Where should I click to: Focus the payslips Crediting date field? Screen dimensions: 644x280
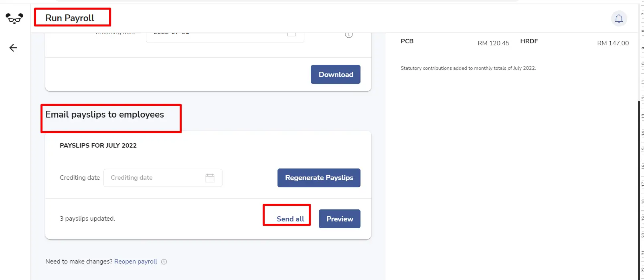click(x=163, y=178)
